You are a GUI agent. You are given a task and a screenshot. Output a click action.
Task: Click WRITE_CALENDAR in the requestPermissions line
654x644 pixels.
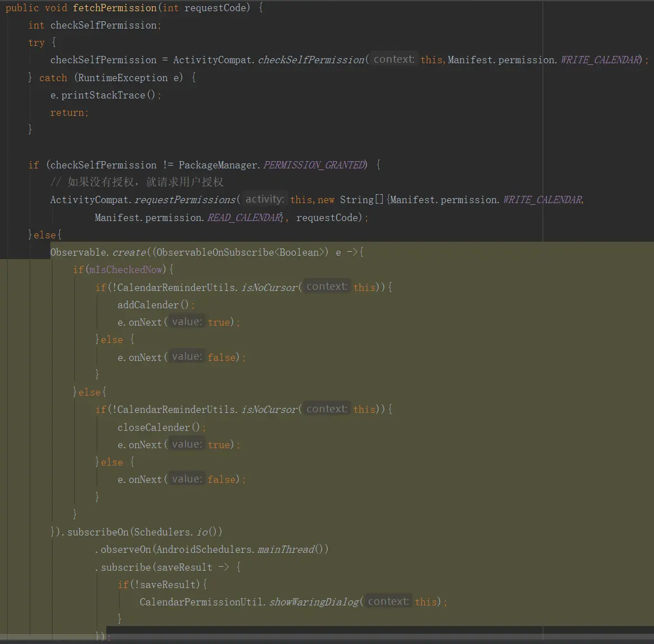[x=542, y=200]
